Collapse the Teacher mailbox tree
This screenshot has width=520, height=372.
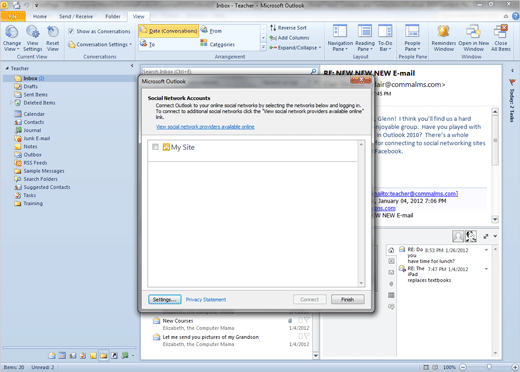click(x=7, y=68)
